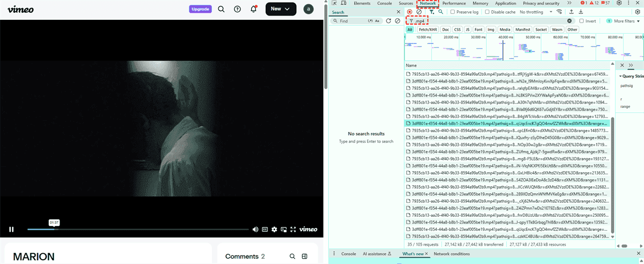The image size is (644, 264).
Task: Tick the Invert filter checkbox
Action: click(582, 21)
